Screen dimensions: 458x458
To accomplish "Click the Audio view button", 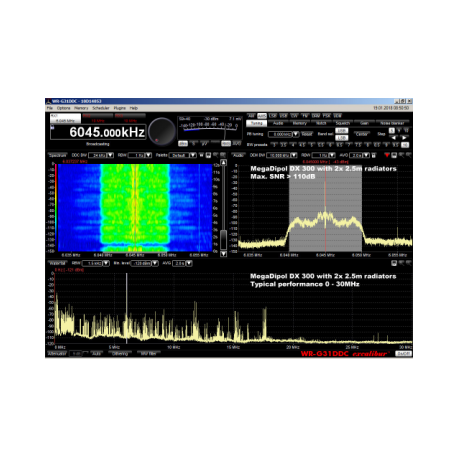I will 238,155.
